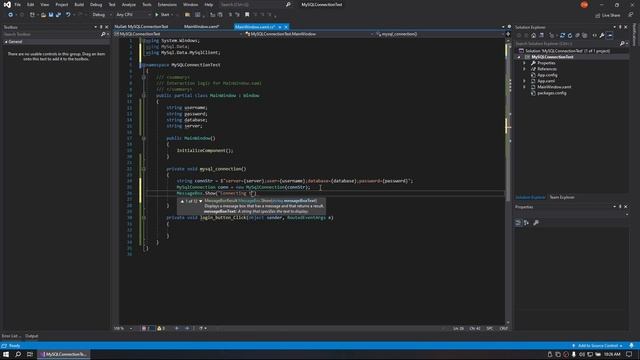Open the mysql_connection member dropdown
Image resolution: width=640 pixels, height=360 pixels.
point(440,34)
